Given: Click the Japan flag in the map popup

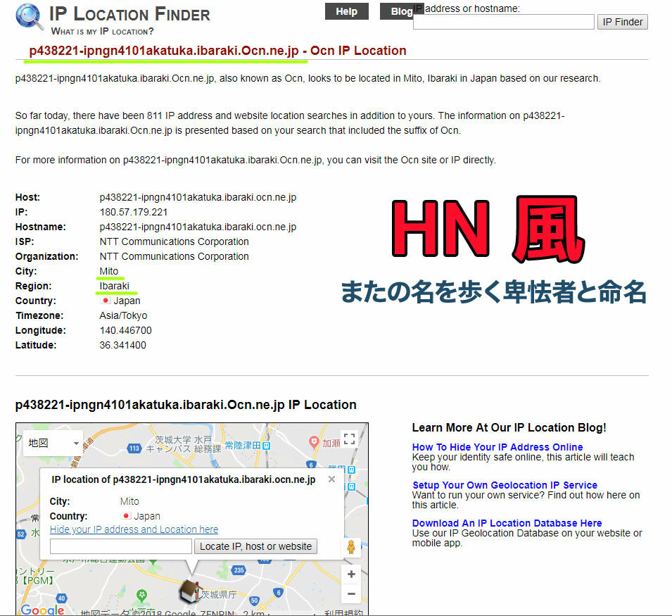Looking at the screenshot, I should point(126,516).
